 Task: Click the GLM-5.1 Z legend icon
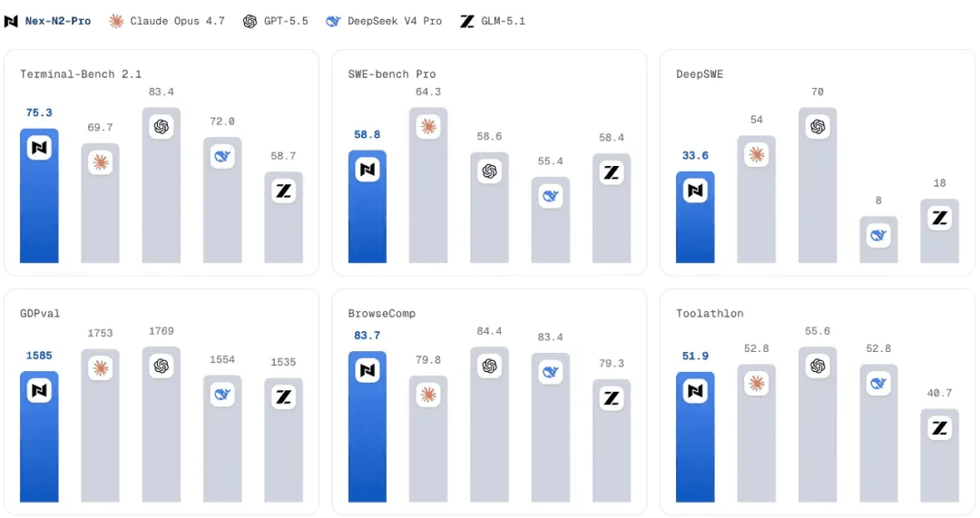point(467,21)
